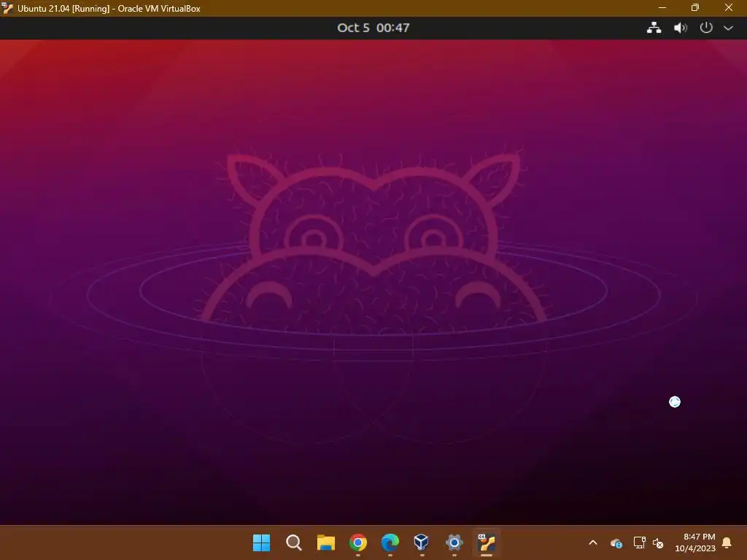Screen dimensions: 747x560
Task: Select the running Ubuntu VM taskbar icon
Action: click(487, 542)
